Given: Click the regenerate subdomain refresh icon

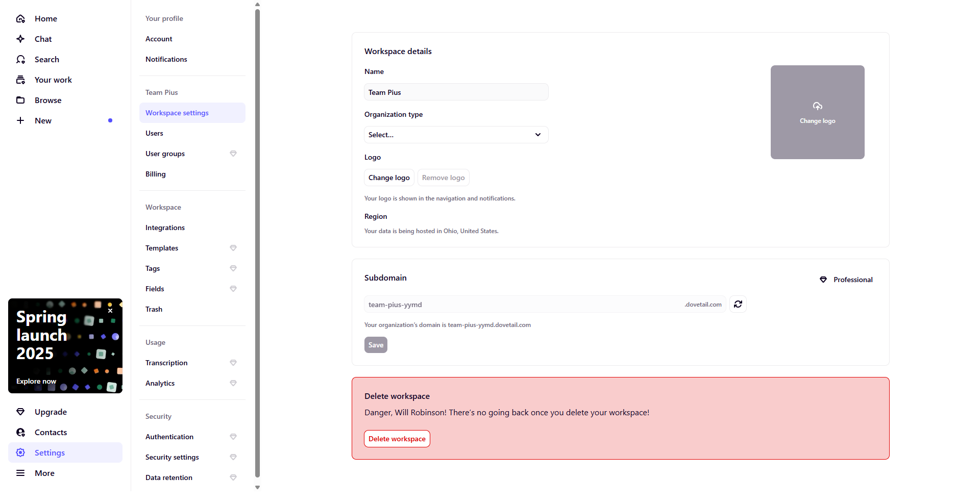Looking at the screenshot, I should pos(738,305).
